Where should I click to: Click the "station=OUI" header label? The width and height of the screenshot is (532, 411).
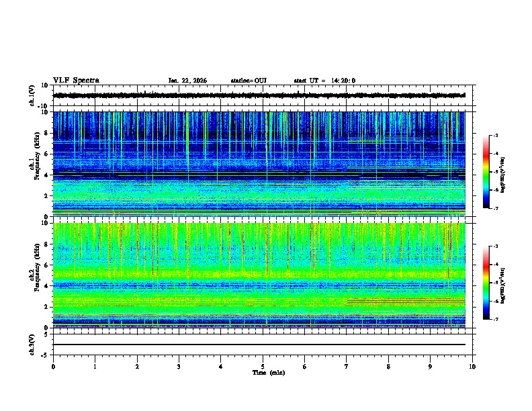point(249,81)
